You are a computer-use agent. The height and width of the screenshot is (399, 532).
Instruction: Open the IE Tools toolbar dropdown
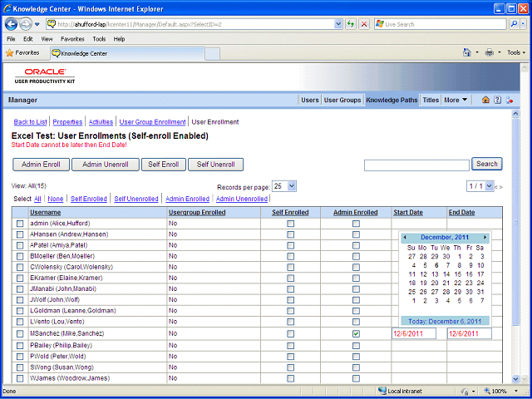(x=516, y=52)
